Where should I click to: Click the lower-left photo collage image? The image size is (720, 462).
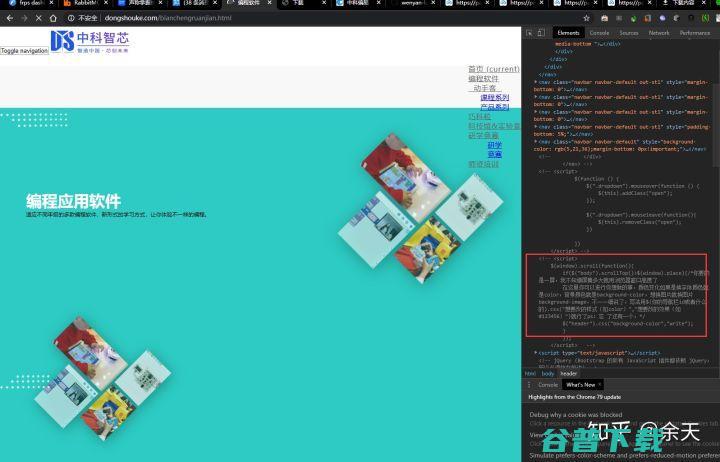pyautogui.click(x=102, y=378)
